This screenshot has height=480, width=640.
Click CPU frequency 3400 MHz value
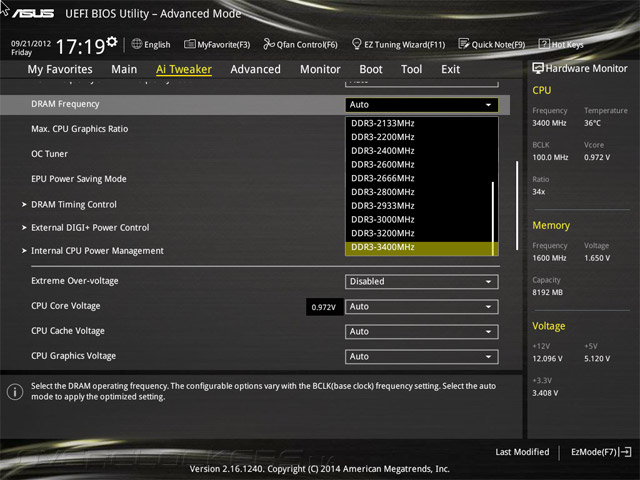pos(549,123)
